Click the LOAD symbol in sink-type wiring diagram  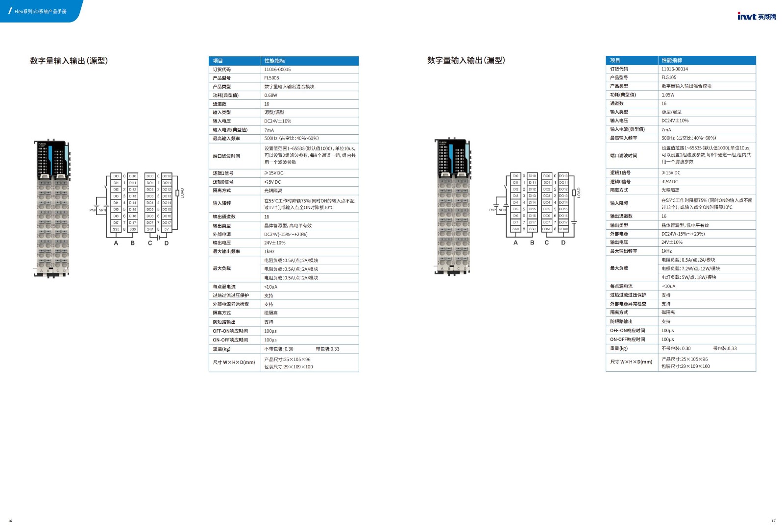tap(578, 193)
